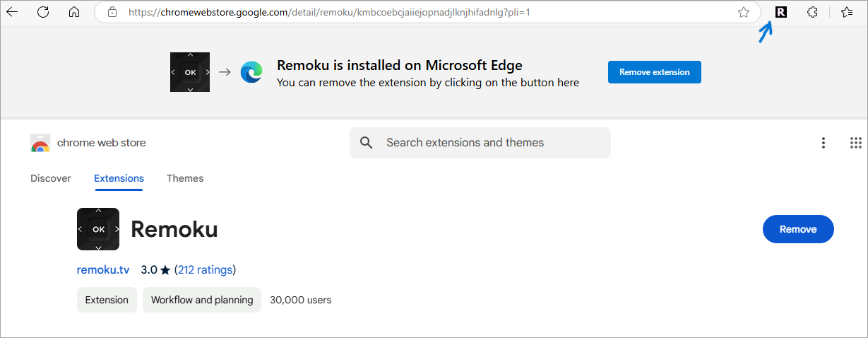The height and width of the screenshot is (338, 868).
Task: Go back to the previous page
Action: 12,12
